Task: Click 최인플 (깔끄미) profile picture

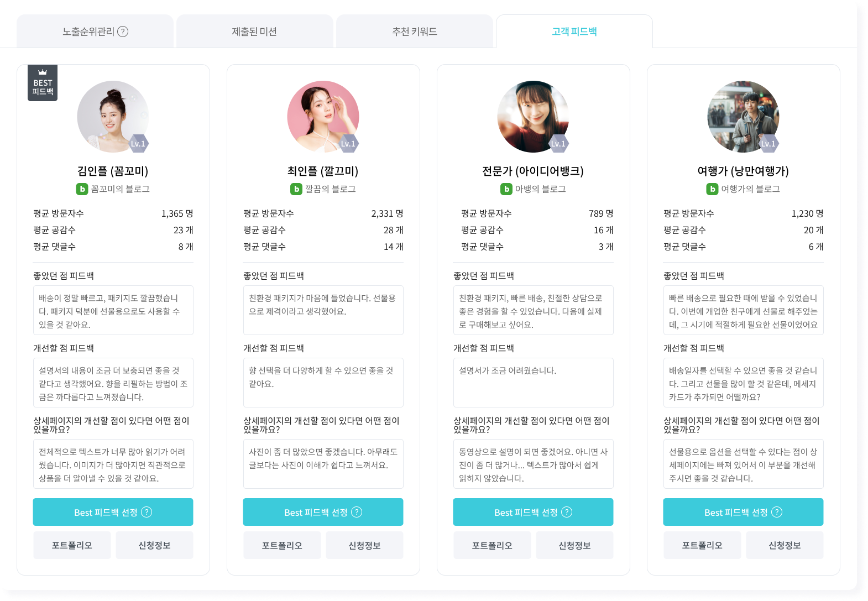Action: coord(323,117)
